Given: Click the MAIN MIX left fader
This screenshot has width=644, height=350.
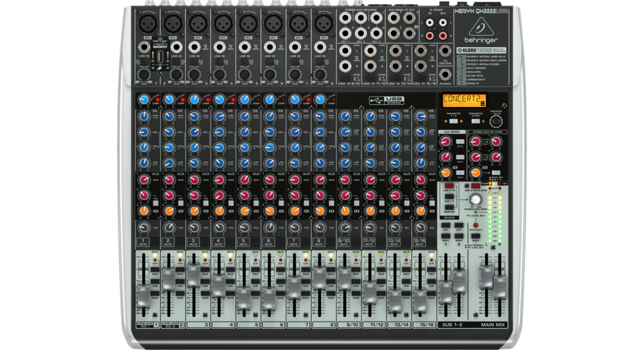Looking at the screenshot, I should click(x=486, y=278).
